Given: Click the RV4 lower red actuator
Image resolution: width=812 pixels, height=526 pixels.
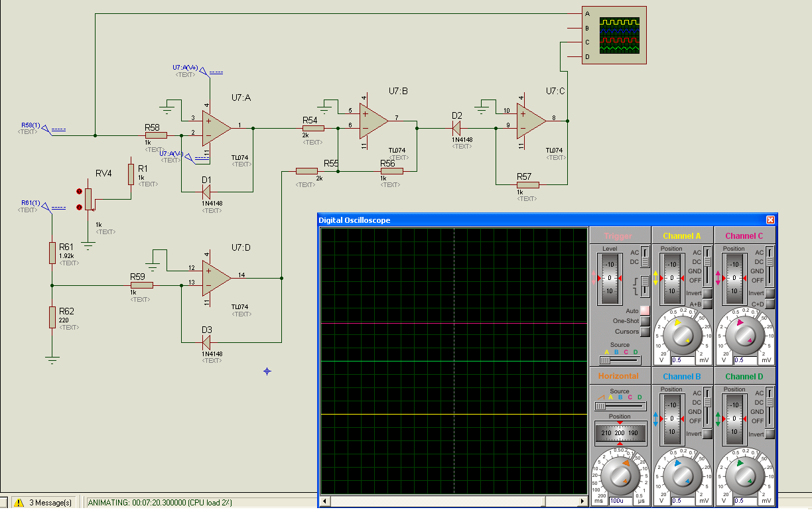Looking at the screenshot, I should [80, 207].
